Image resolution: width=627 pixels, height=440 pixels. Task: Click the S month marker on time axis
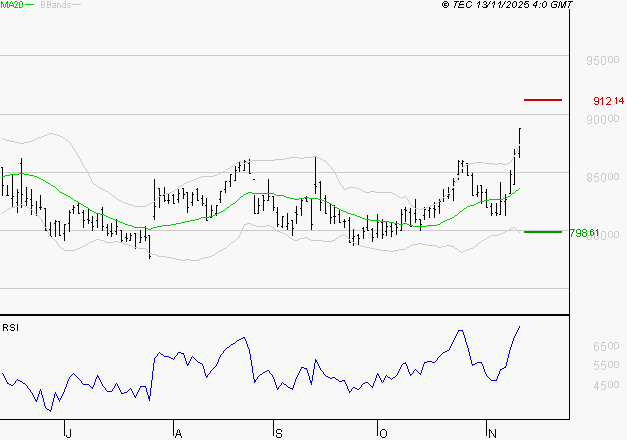click(x=279, y=433)
